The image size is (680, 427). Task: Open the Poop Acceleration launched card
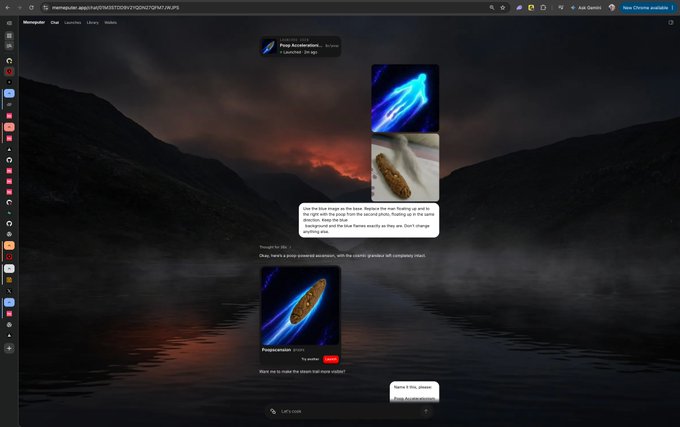(300, 46)
